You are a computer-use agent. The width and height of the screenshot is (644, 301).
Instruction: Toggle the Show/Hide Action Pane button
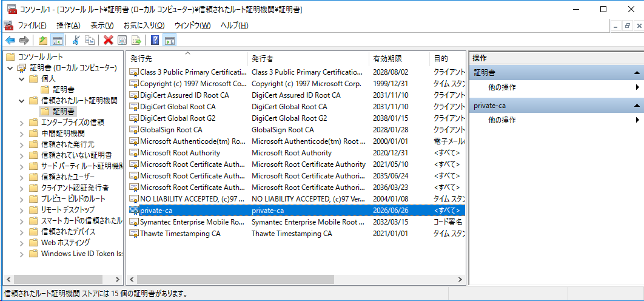pyautogui.click(x=169, y=40)
